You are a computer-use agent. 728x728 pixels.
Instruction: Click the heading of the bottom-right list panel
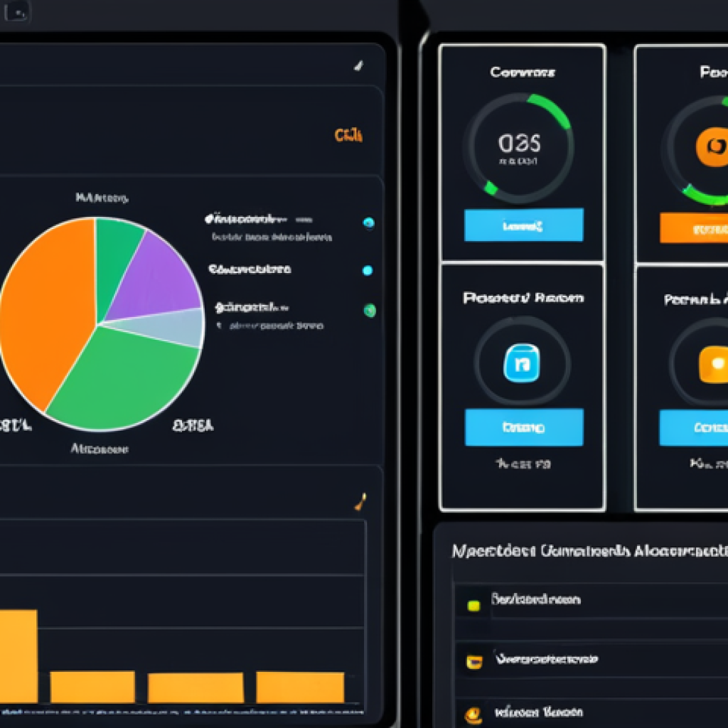pos(589,551)
